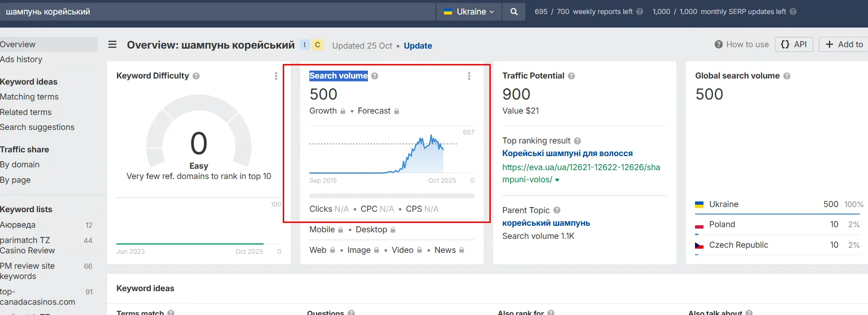Toggle the hamburger sidebar menu icon

point(112,45)
